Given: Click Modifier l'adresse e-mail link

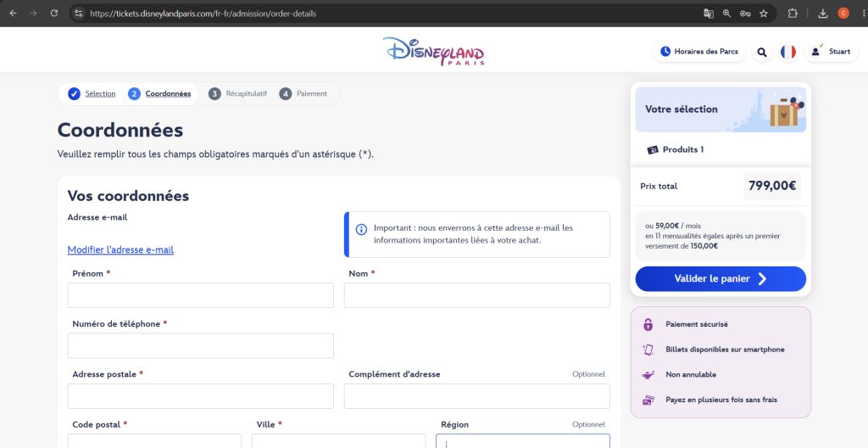Looking at the screenshot, I should click(120, 249).
